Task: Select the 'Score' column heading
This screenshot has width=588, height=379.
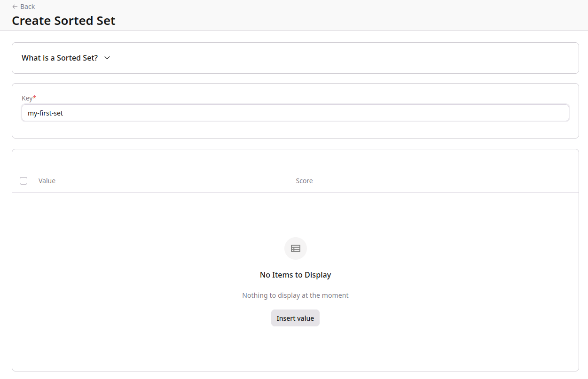Action: coord(304,180)
